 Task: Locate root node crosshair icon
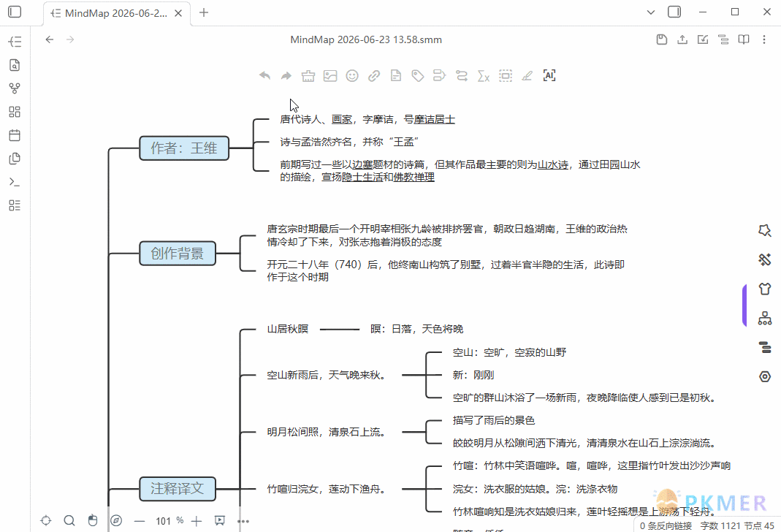click(46, 520)
